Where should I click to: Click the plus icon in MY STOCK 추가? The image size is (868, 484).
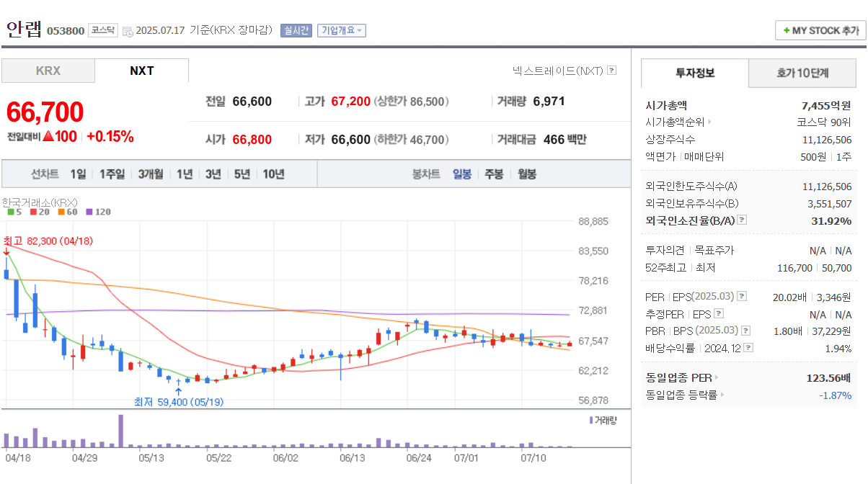[787, 30]
